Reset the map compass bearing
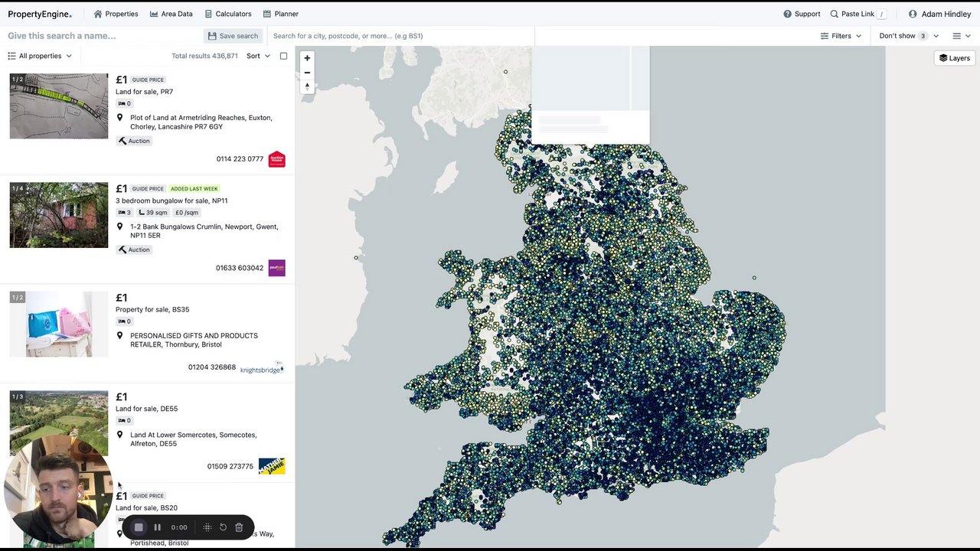980x551 pixels. [307, 87]
